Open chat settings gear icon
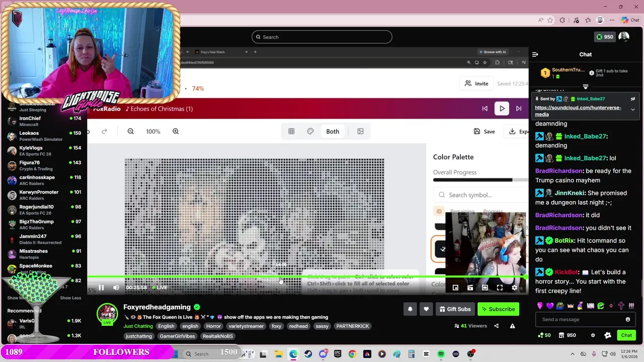The width and height of the screenshot is (644, 362). tap(593, 335)
